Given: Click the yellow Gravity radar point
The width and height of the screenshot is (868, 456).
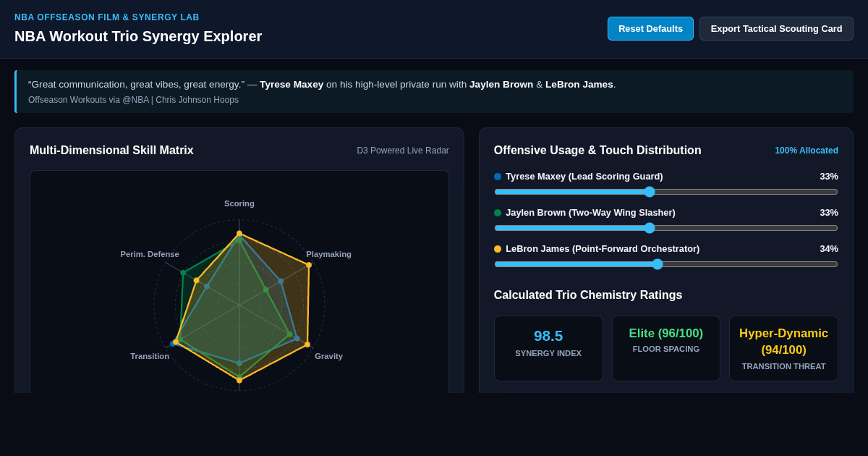Looking at the screenshot, I should (x=307, y=345).
